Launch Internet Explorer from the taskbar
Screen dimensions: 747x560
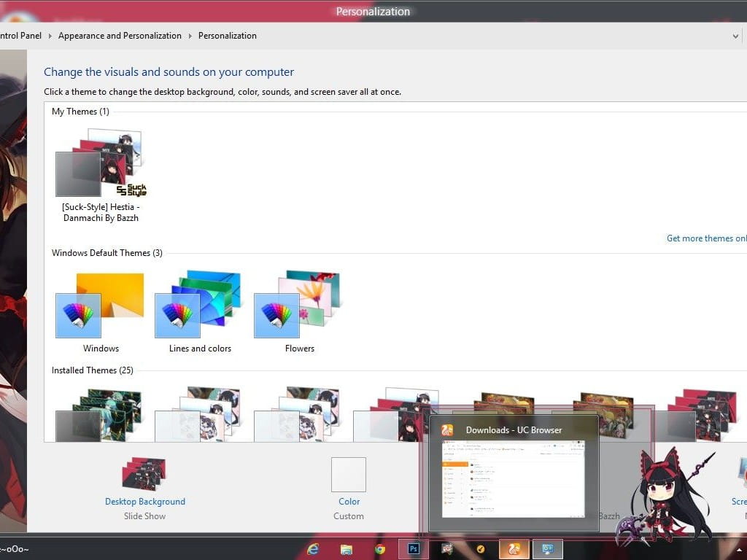[313, 548]
